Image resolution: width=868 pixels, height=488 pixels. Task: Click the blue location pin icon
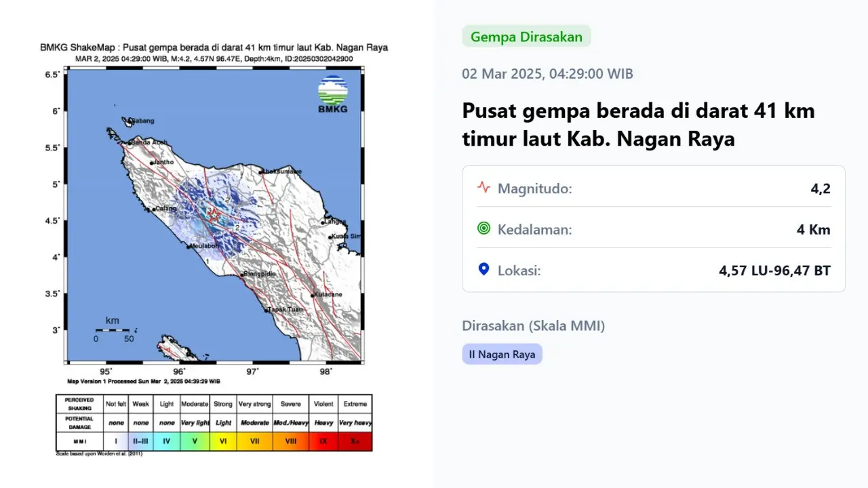tap(484, 270)
